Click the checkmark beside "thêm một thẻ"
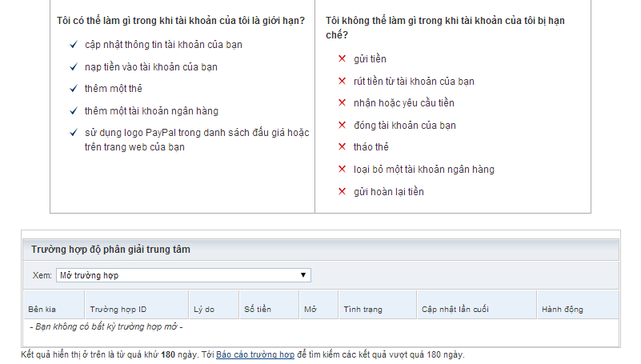This screenshot has width=641, height=364. tap(74, 88)
